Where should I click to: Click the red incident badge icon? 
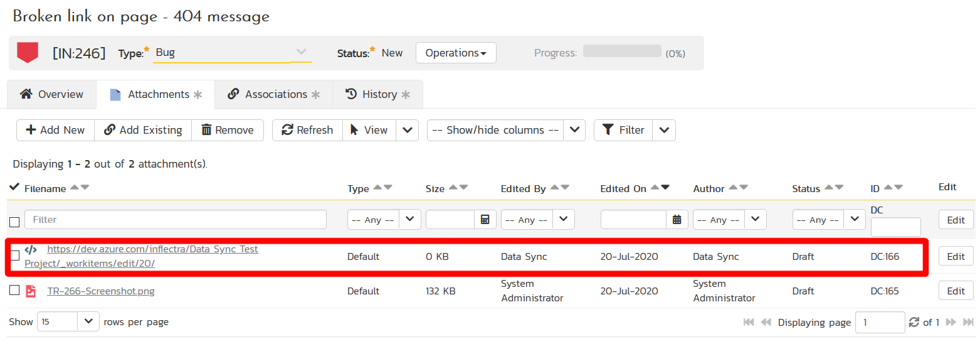coord(28,53)
